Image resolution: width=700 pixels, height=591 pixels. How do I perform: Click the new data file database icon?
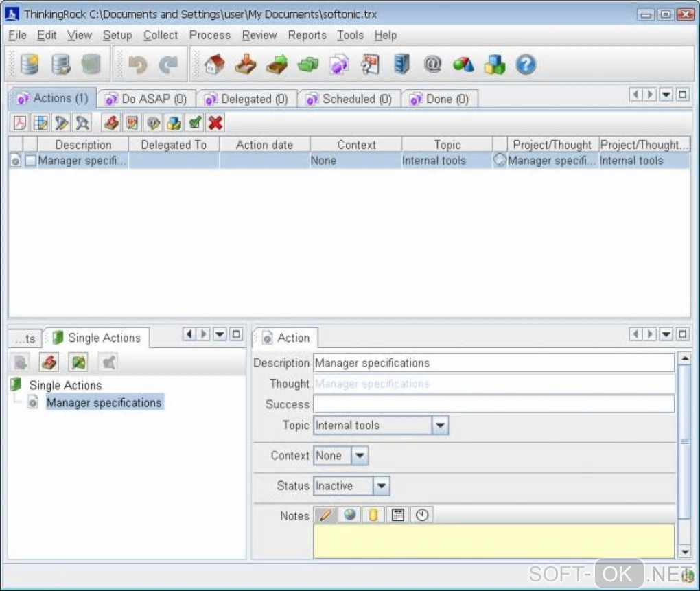pos(30,65)
